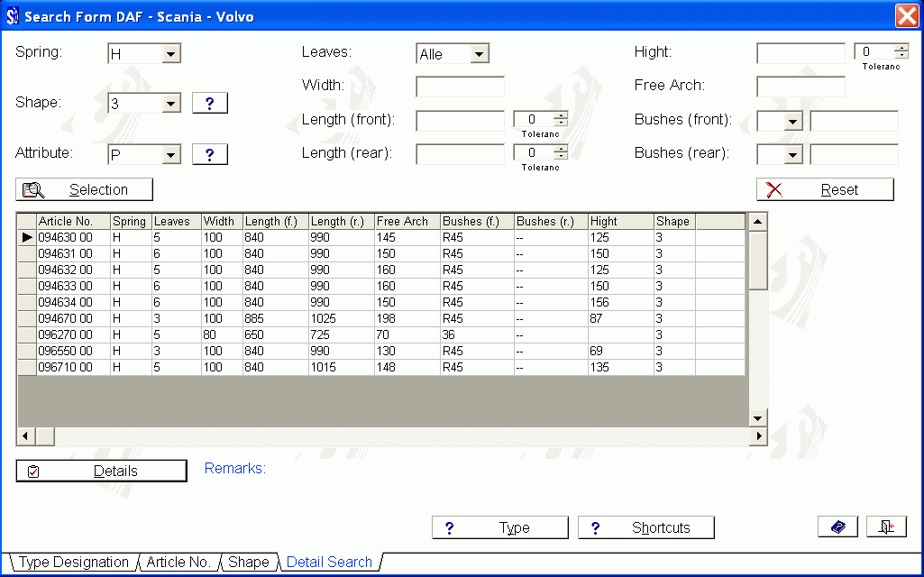Click the Length (front) tolerance spinner
The height and width of the screenshot is (577, 924).
pyautogui.click(x=561, y=120)
